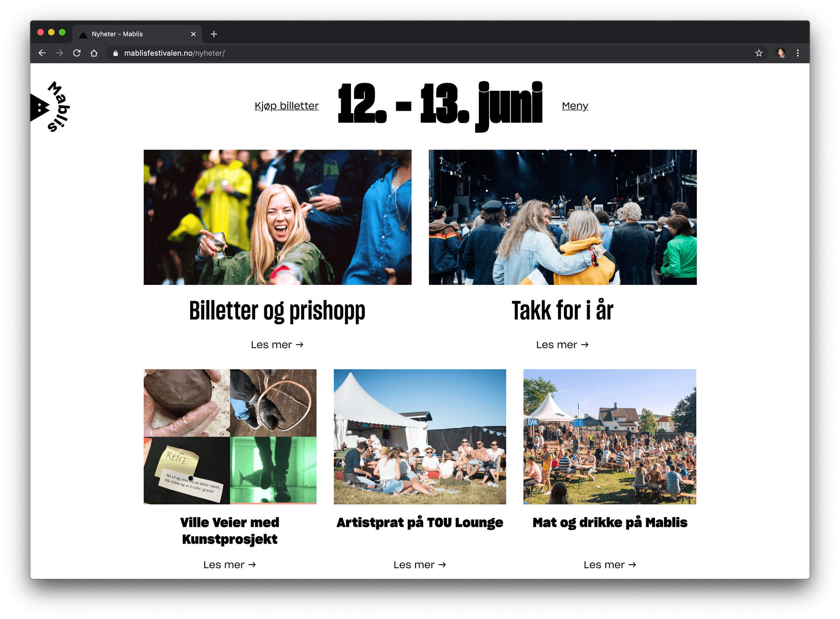Click Les mer under Mat og drikke på Mablis

pyautogui.click(x=610, y=565)
